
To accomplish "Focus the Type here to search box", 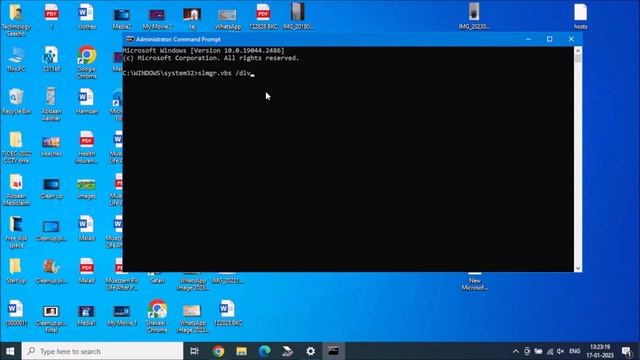I will (x=102, y=351).
